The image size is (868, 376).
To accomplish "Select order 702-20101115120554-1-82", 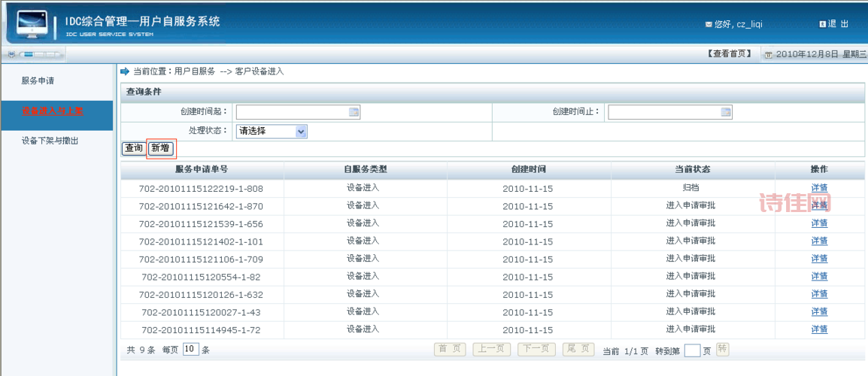I will (x=201, y=277).
